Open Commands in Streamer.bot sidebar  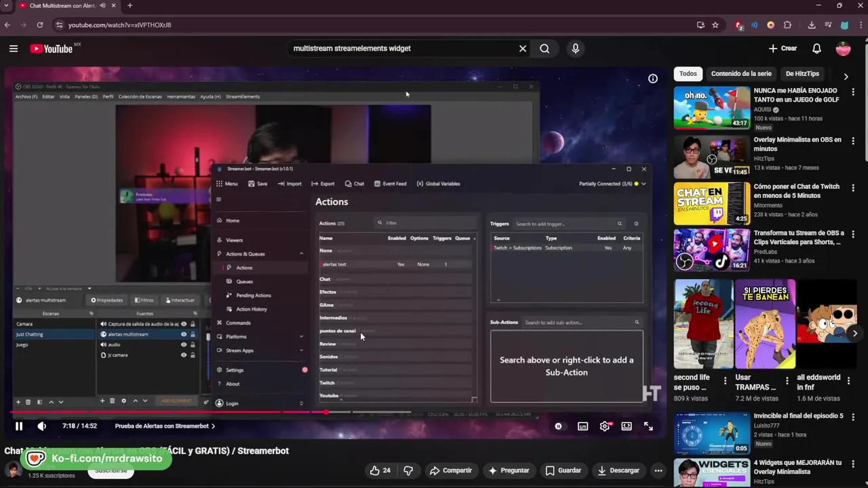[237, 323]
